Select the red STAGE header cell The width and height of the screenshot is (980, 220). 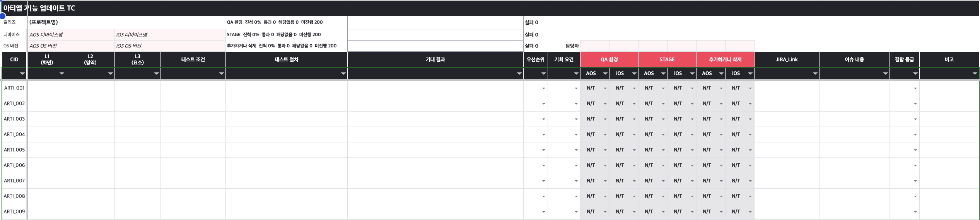tap(667, 59)
